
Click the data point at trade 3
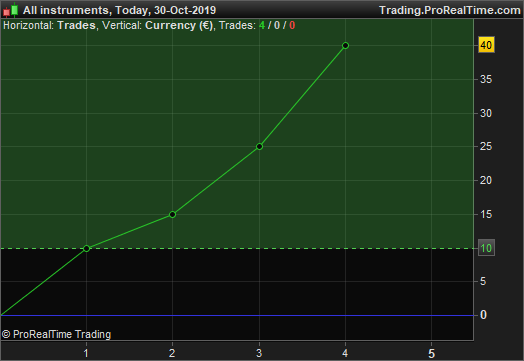[259, 146]
